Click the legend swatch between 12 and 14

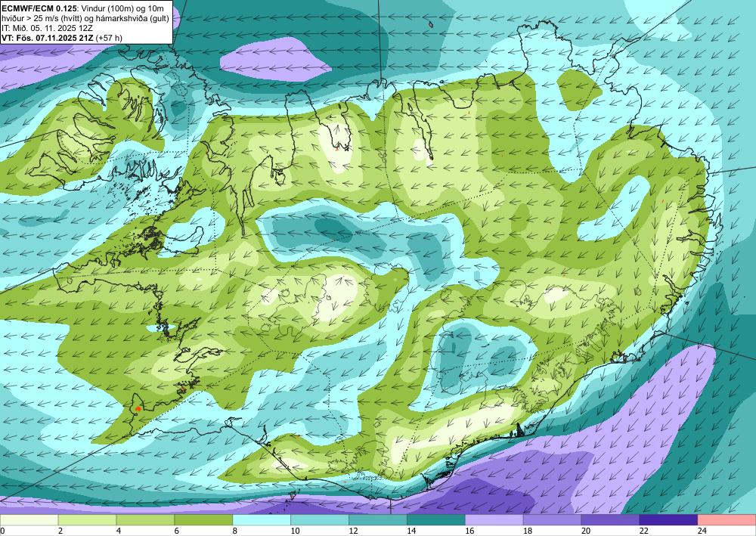click(x=378, y=520)
